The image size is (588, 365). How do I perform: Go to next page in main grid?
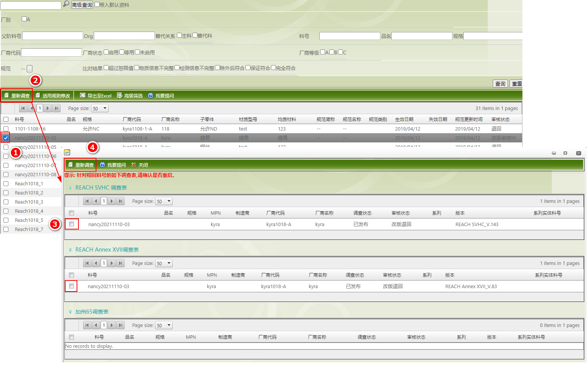48,108
